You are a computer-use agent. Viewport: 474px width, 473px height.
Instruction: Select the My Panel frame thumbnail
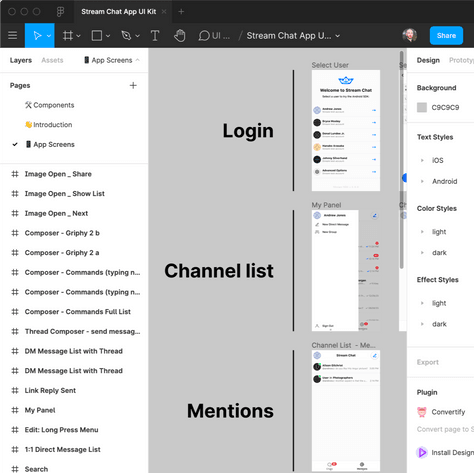pyautogui.click(x=346, y=270)
